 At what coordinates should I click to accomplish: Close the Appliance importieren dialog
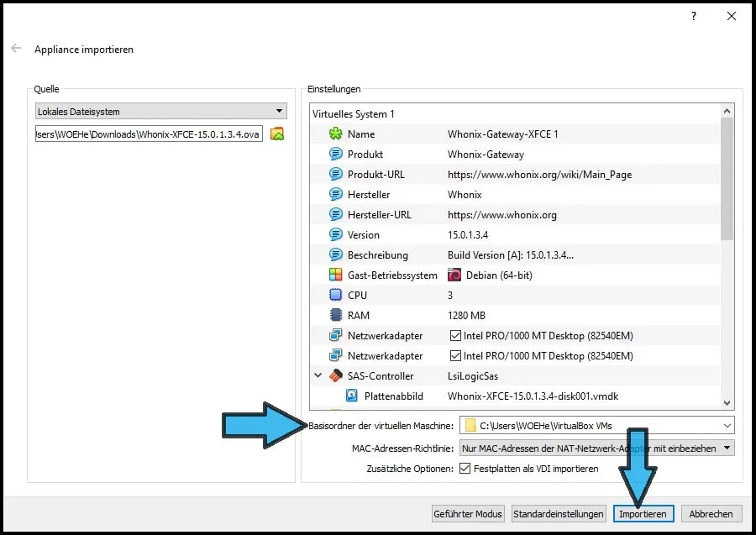coord(732,16)
